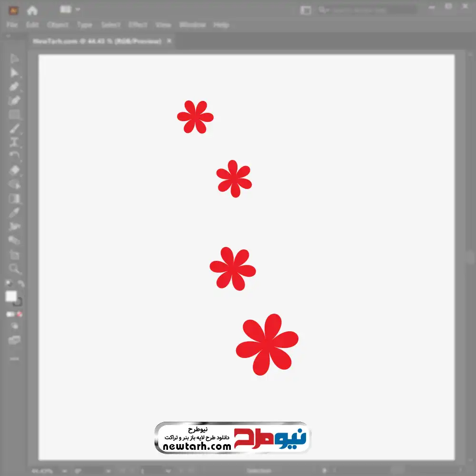Click the Home icon
Screen dimensions: 476x476
coord(32,10)
